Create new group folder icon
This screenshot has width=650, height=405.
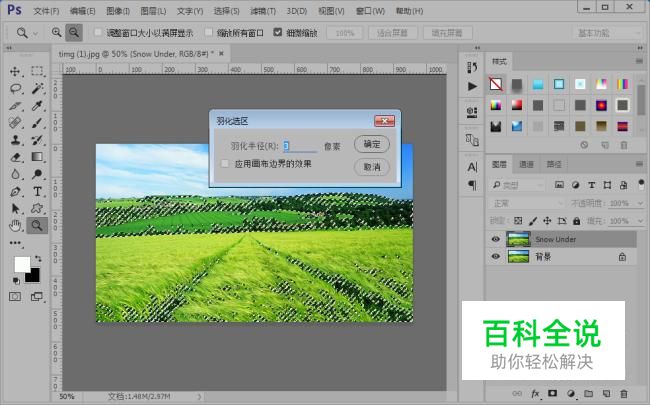point(588,393)
